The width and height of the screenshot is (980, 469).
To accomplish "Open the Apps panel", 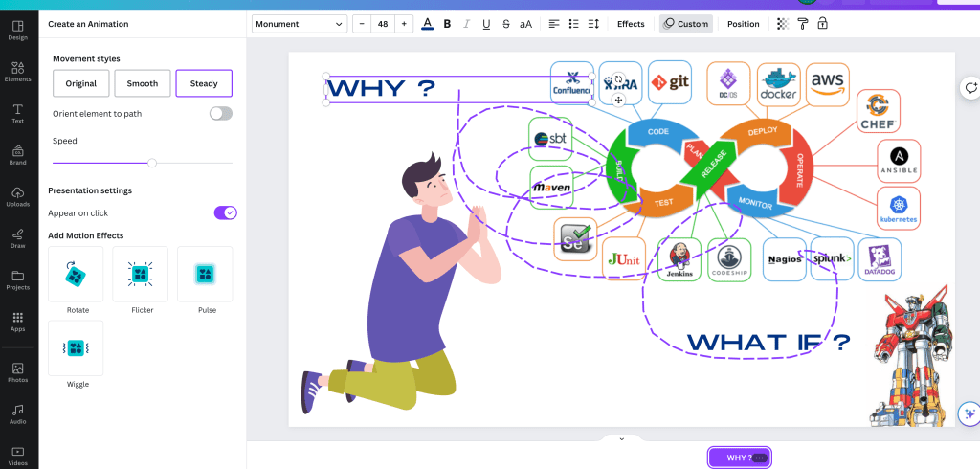I will tap(18, 322).
